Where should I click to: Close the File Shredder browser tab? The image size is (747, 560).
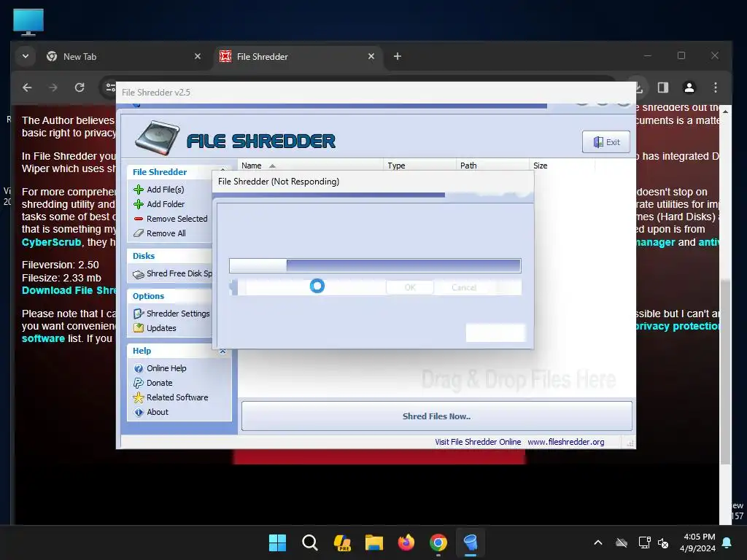(x=371, y=56)
